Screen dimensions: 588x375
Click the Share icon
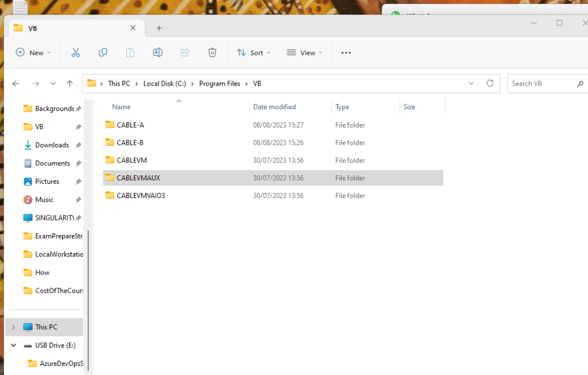[185, 52]
